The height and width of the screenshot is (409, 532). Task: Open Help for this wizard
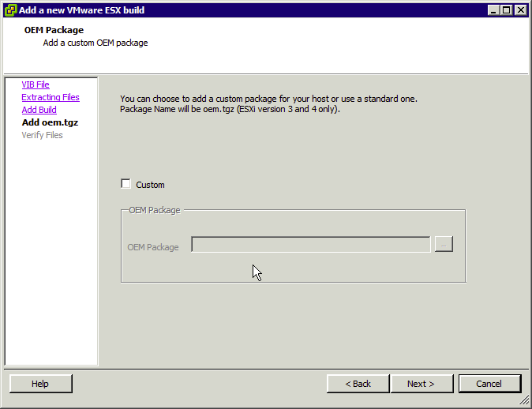(41, 384)
